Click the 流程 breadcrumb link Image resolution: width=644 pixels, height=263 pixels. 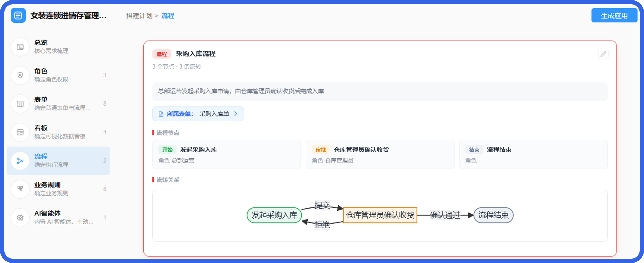click(x=168, y=16)
